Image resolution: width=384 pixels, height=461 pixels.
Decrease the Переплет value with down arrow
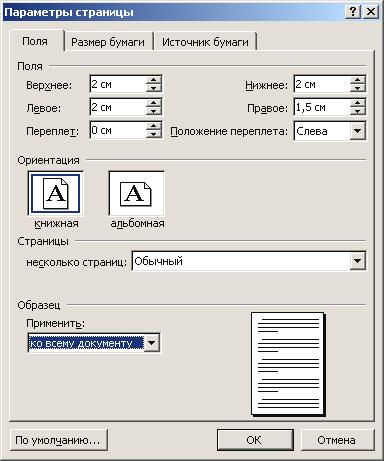154,134
